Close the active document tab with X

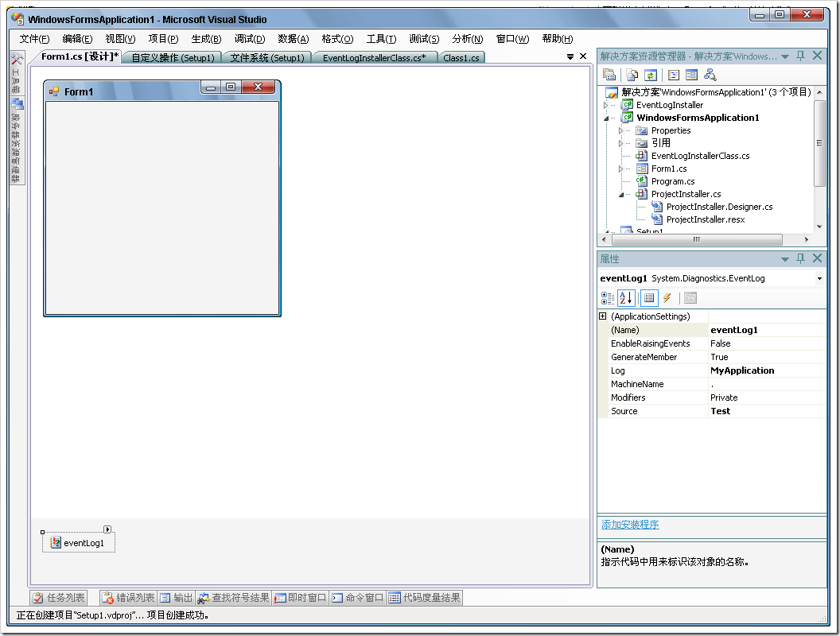pyautogui.click(x=583, y=56)
